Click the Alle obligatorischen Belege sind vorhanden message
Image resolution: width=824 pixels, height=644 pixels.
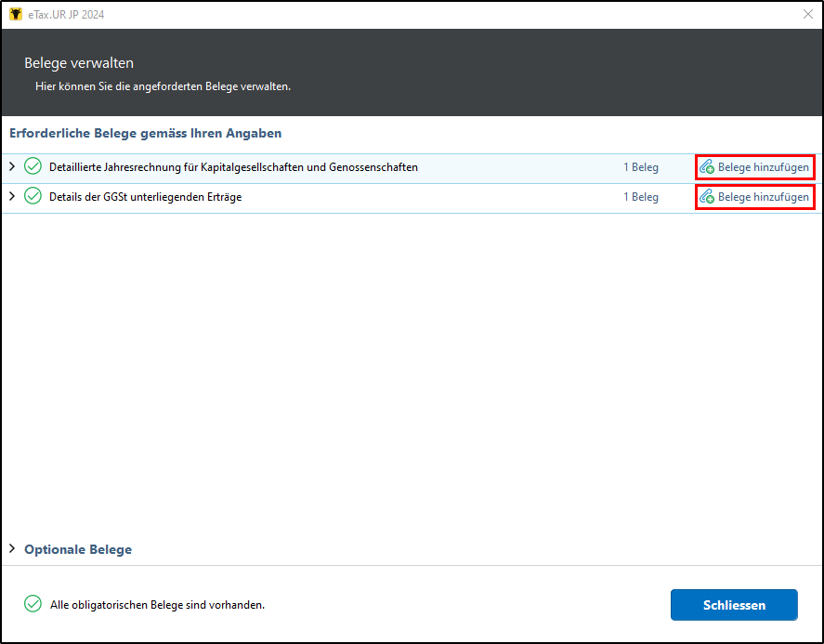click(x=157, y=605)
